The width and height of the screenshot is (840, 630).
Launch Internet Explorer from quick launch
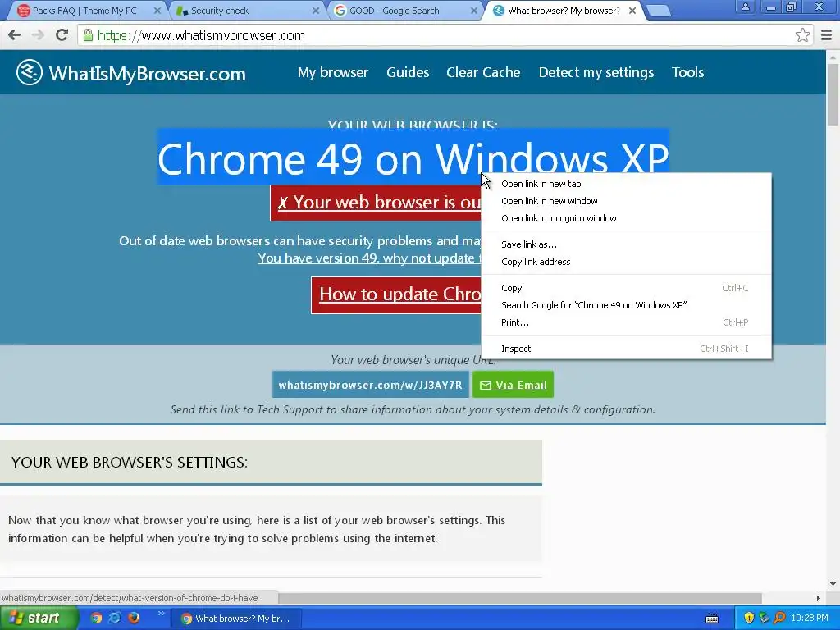[x=115, y=618]
